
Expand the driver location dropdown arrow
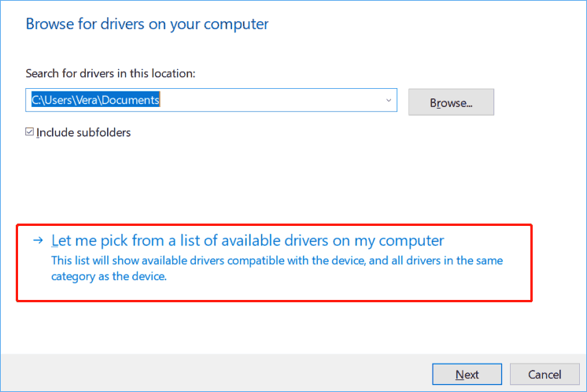389,101
